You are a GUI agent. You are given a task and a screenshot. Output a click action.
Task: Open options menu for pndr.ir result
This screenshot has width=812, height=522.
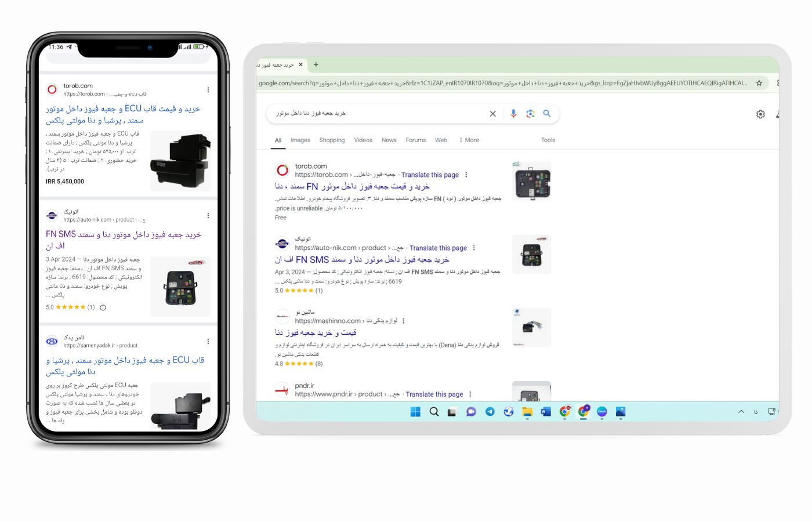click(x=470, y=394)
